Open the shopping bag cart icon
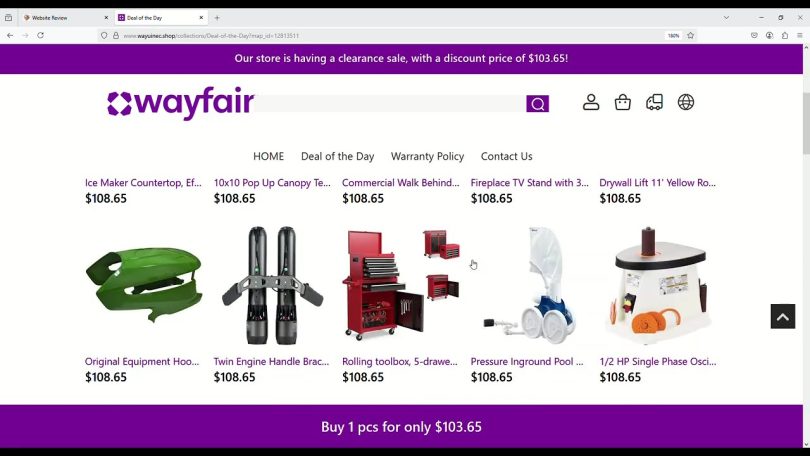This screenshot has width=810, height=456. point(622,102)
